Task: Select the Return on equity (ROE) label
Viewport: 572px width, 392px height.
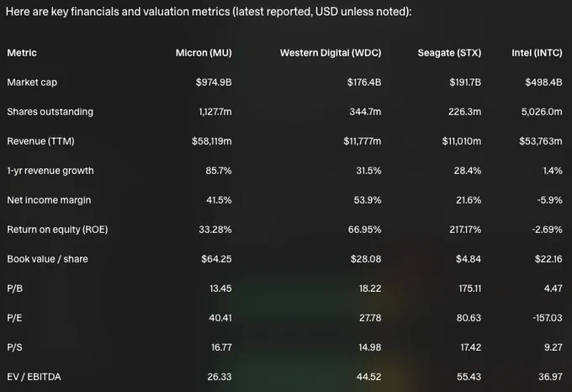Action: tap(57, 230)
